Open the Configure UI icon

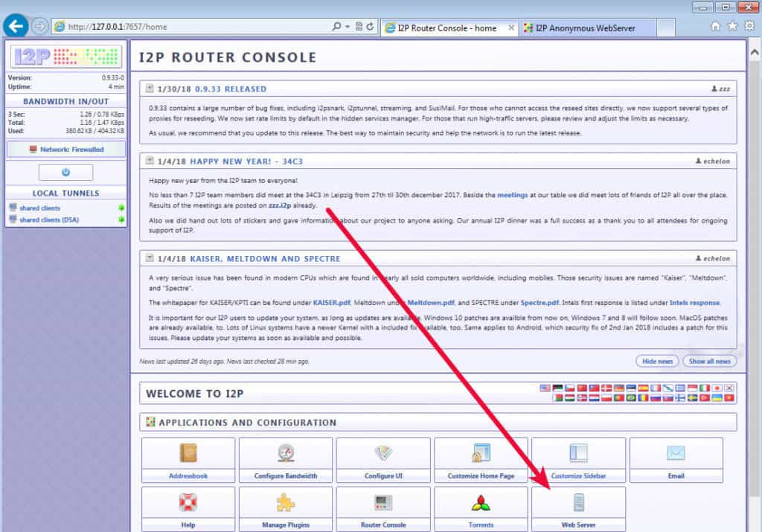[383, 453]
